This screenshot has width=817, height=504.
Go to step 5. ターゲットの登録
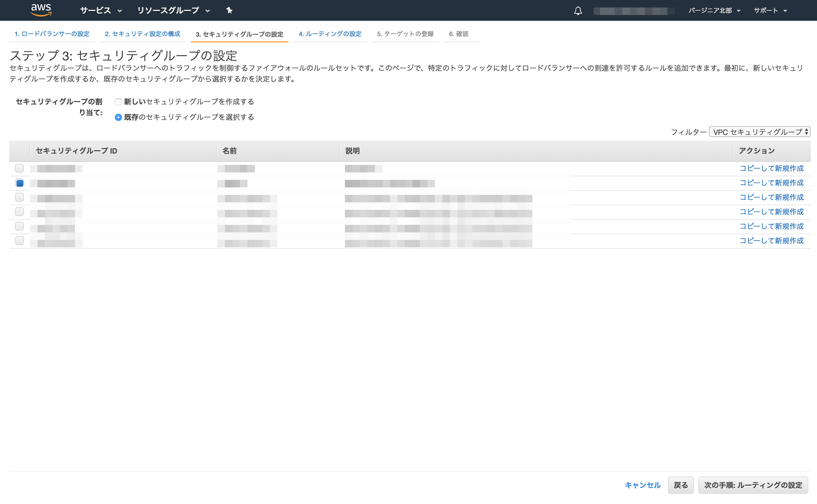coord(405,34)
